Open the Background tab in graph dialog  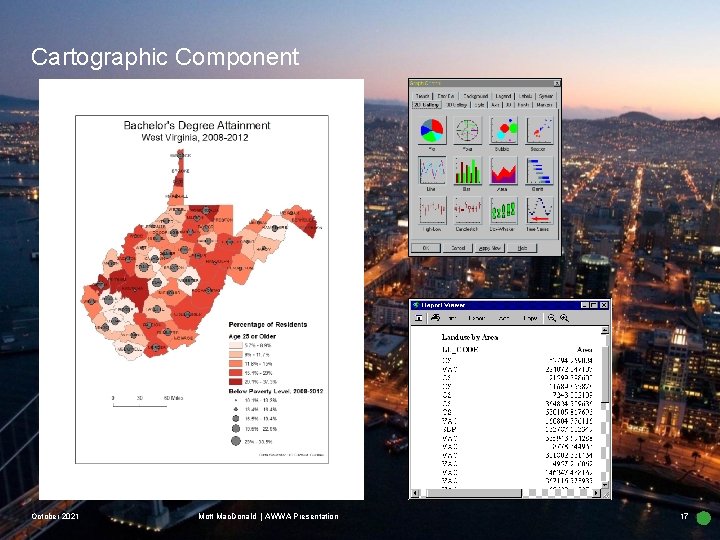tap(475, 96)
